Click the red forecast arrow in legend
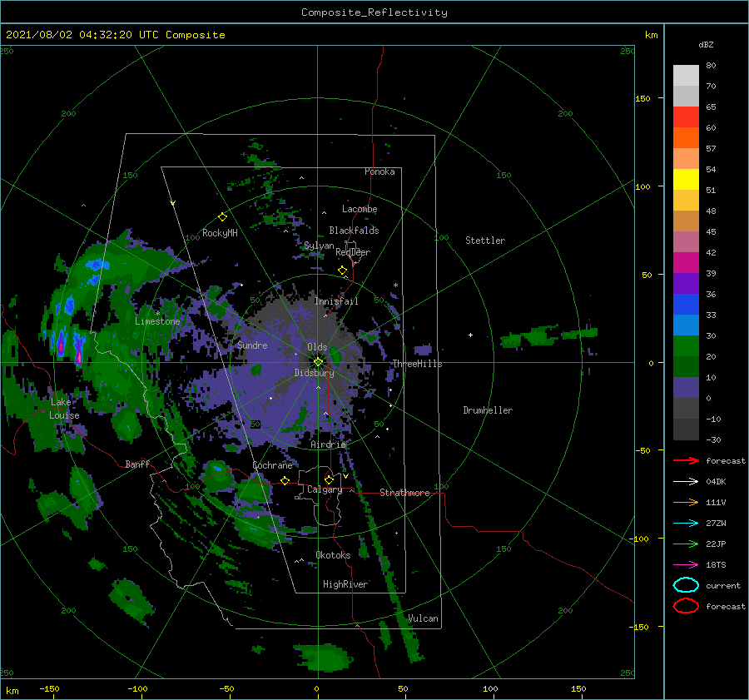This screenshot has width=749, height=700. point(686,460)
